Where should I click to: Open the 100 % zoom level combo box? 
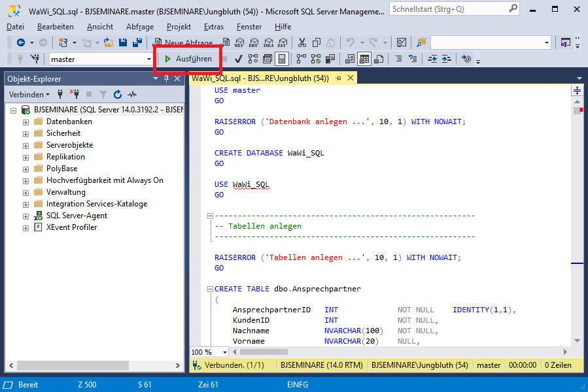(x=224, y=352)
